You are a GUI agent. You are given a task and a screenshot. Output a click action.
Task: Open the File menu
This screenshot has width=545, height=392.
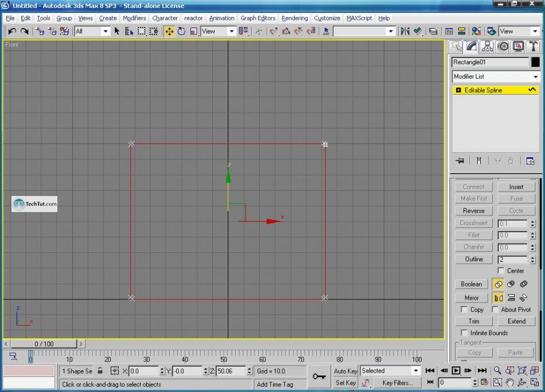coord(10,18)
